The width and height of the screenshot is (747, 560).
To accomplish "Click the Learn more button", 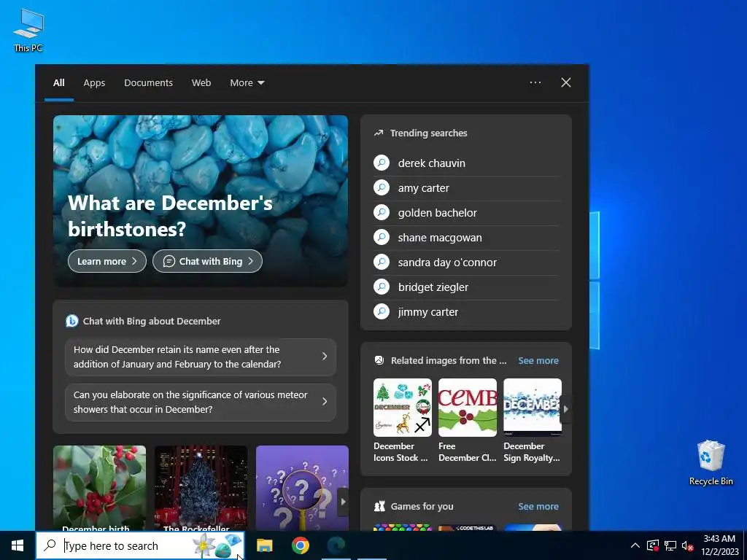I will (107, 262).
